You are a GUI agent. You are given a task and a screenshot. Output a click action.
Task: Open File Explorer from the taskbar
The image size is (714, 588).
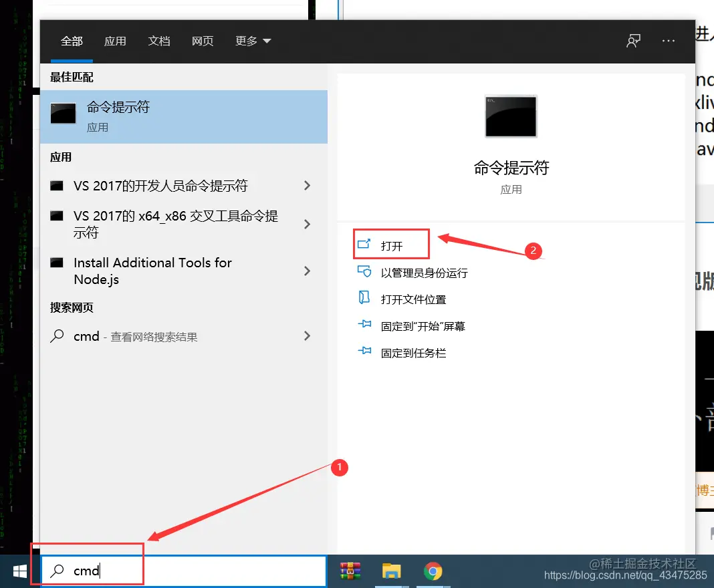point(391,571)
